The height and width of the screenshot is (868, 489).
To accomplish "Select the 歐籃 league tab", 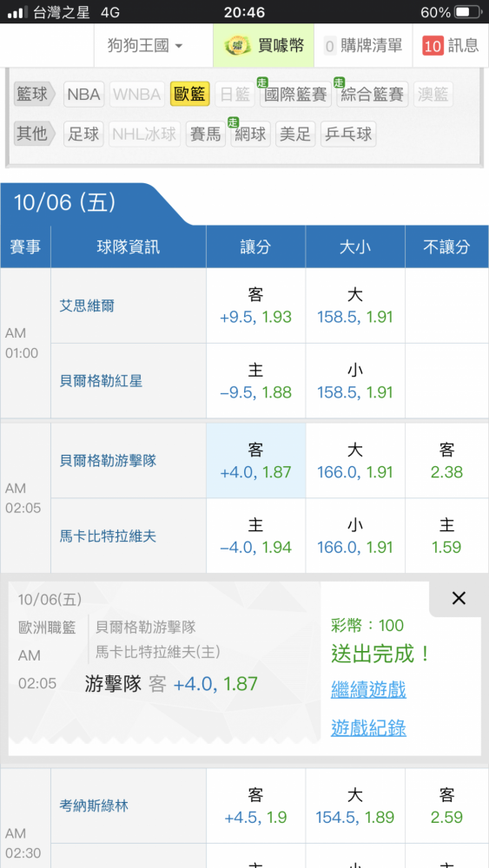I will point(189,94).
